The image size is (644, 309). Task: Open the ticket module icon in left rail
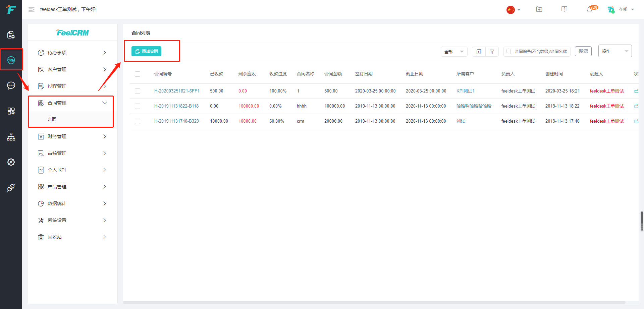click(11, 35)
